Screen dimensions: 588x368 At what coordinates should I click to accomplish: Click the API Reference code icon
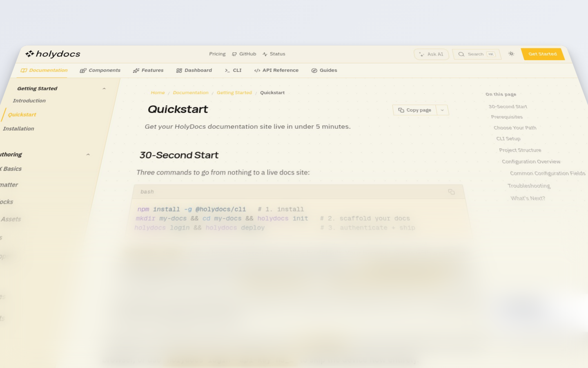coord(257,71)
